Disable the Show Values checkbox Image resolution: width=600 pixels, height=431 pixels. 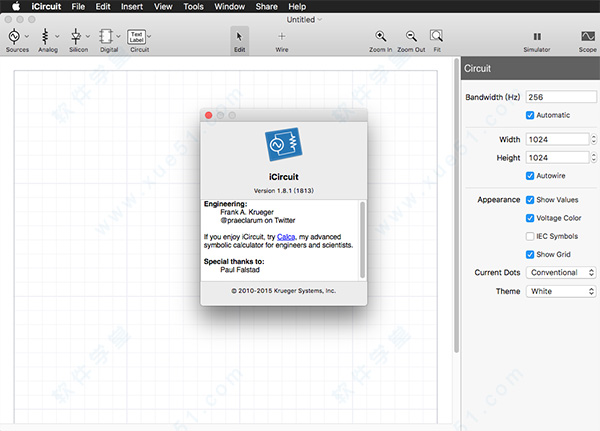530,200
